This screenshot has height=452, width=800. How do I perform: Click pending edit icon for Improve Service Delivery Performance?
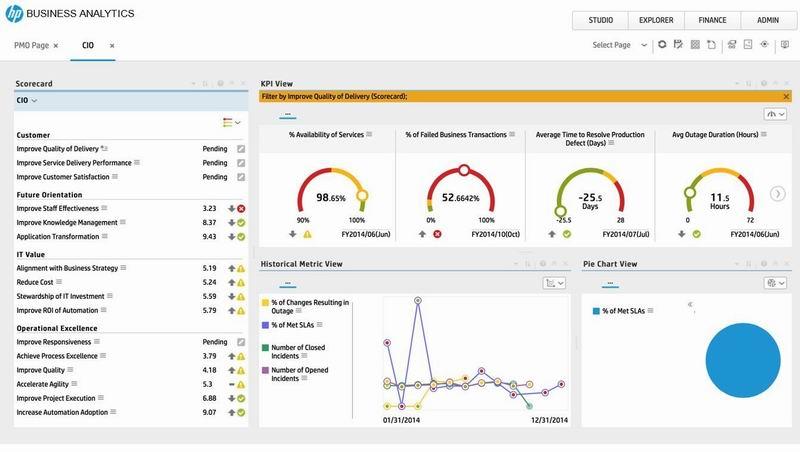(241, 163)
